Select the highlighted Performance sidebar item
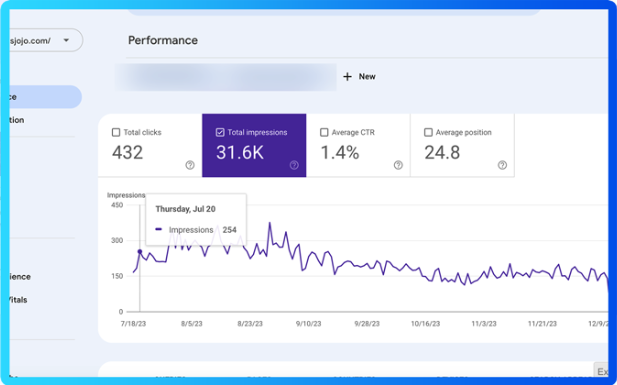This screenshot has height=385, width=617. tap(45, 97)
